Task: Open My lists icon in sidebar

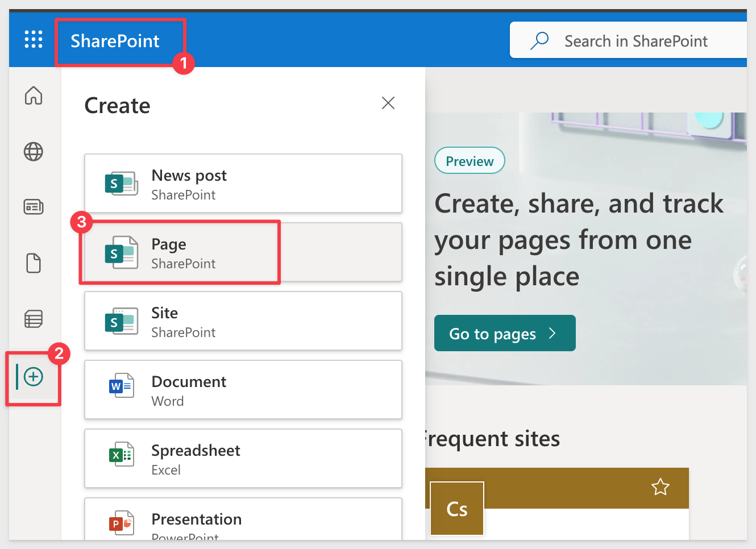Action: (x=34, y=319)
